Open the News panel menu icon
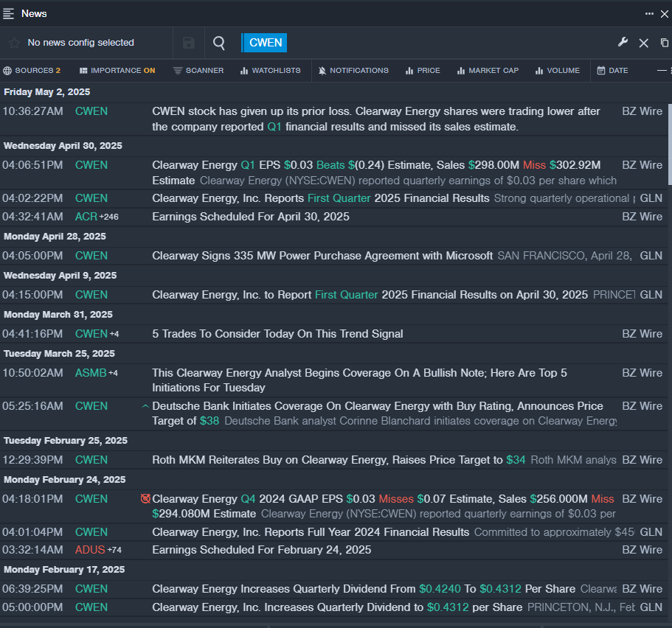Image resolution: width=672 pixels, height=628 pixels. [x=9, y=14]
